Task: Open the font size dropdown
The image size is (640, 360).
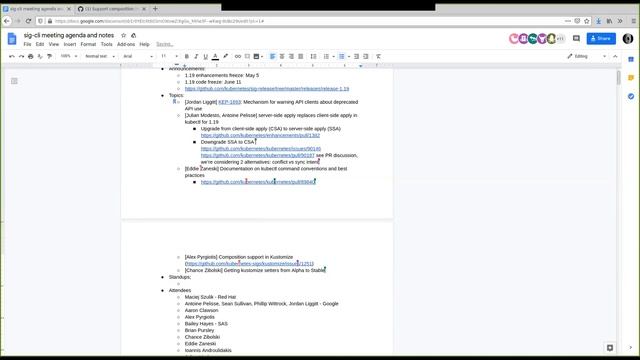Action: (169, 56)
